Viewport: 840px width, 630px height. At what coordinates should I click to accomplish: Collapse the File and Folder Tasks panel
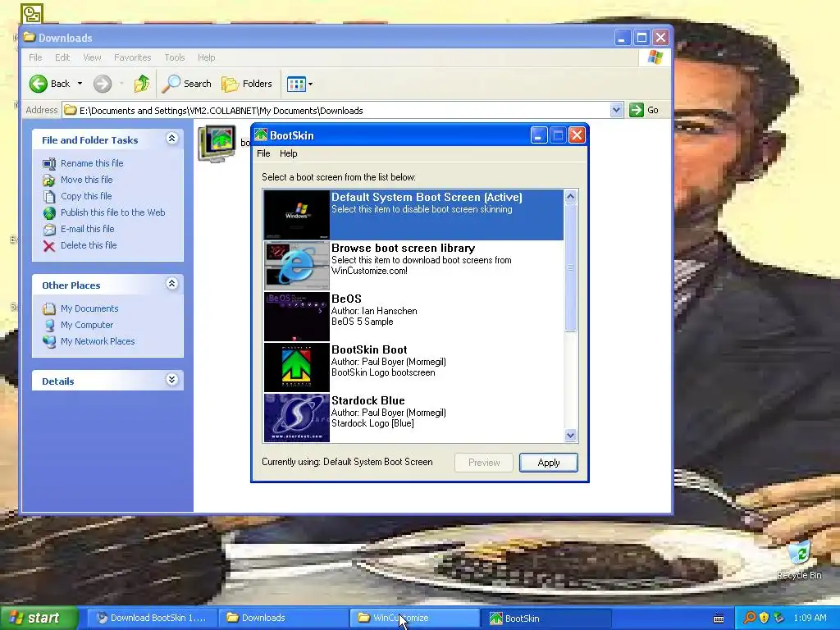(x=171, y=139)
